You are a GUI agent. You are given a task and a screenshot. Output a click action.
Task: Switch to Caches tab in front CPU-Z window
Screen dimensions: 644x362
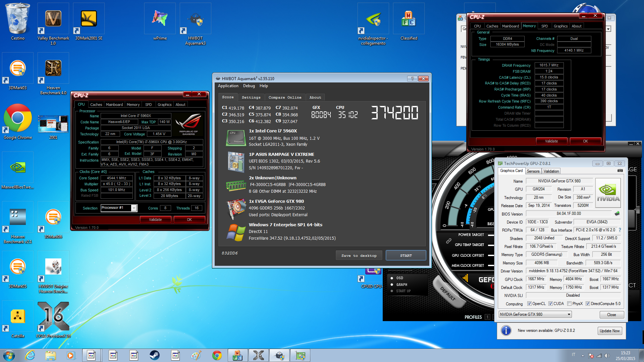tap(96, 105)
